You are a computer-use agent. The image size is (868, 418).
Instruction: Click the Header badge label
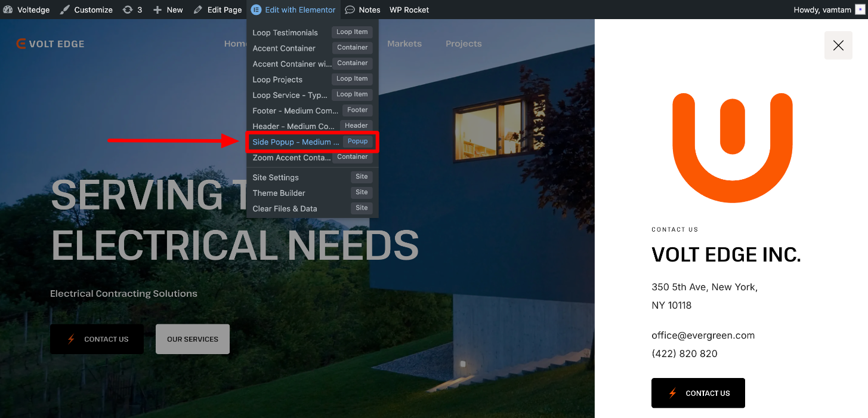[x=356, y=125]
